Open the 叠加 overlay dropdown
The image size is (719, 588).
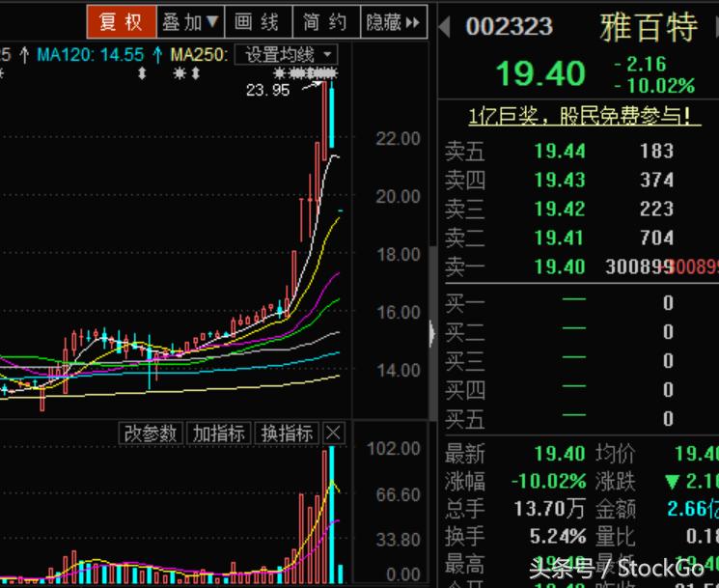click(x=190, y=21)
